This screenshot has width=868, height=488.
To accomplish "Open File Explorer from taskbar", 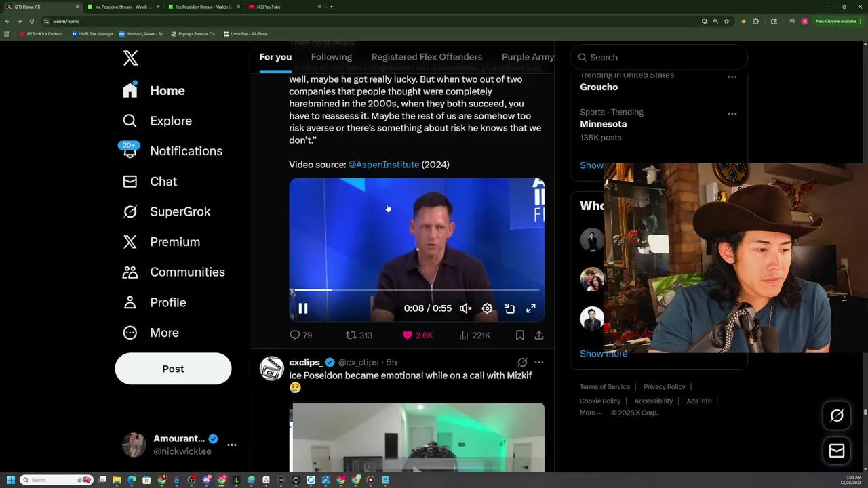I will (x=117, y=480).
